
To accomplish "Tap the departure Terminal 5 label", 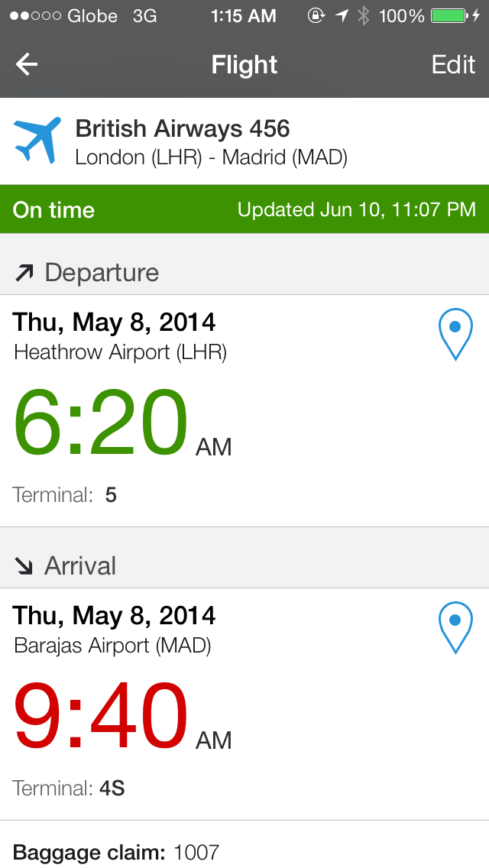I will click(x=65, y=495).
